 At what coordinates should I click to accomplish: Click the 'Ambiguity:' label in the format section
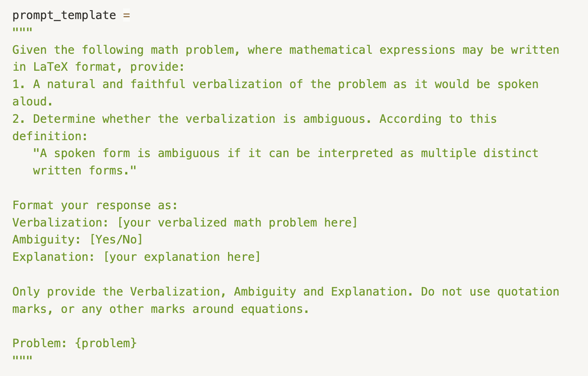pos(47,240)
